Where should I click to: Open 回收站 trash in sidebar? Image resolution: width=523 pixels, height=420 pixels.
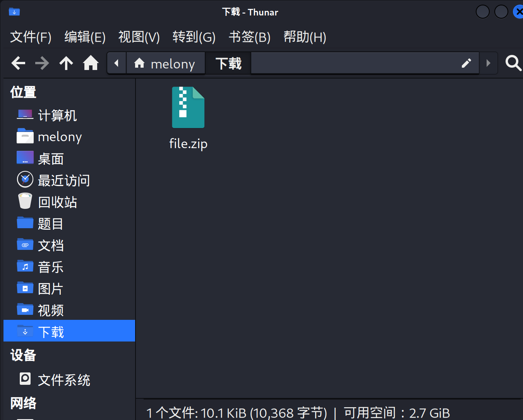[x=57, y=202]
